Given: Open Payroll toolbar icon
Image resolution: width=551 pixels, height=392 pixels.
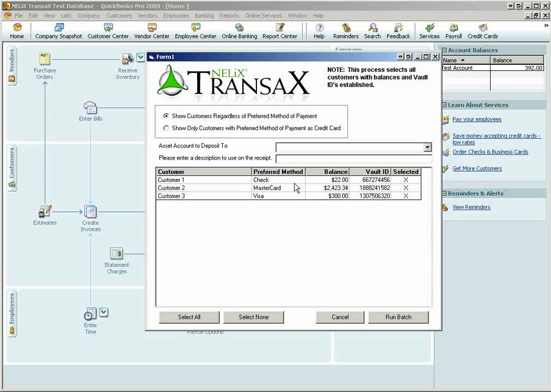Looking at the screenshot, I should point(454,31).
